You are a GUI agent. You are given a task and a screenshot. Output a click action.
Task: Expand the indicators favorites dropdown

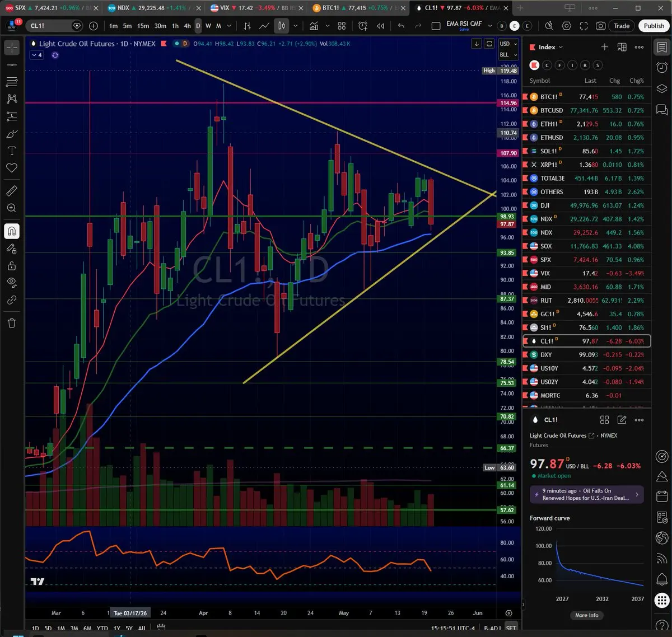(x=327, y=26)
